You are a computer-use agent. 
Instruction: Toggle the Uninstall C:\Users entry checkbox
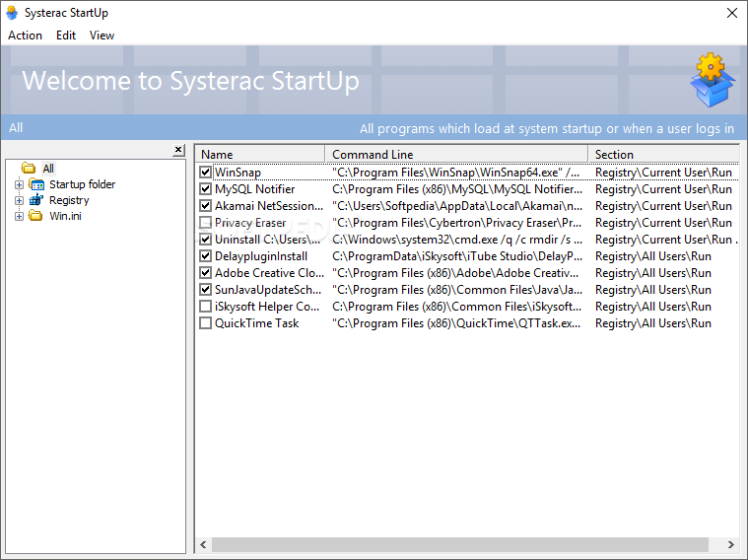[x=206, y=240]
